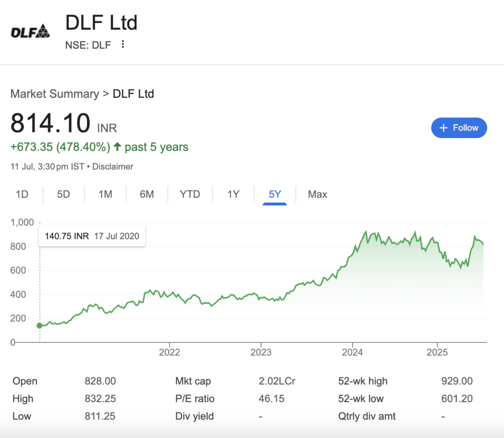Viewport: 504px width, 438px height.
Task: Click the Open value 828.00
Action: [x=100, y=381]
